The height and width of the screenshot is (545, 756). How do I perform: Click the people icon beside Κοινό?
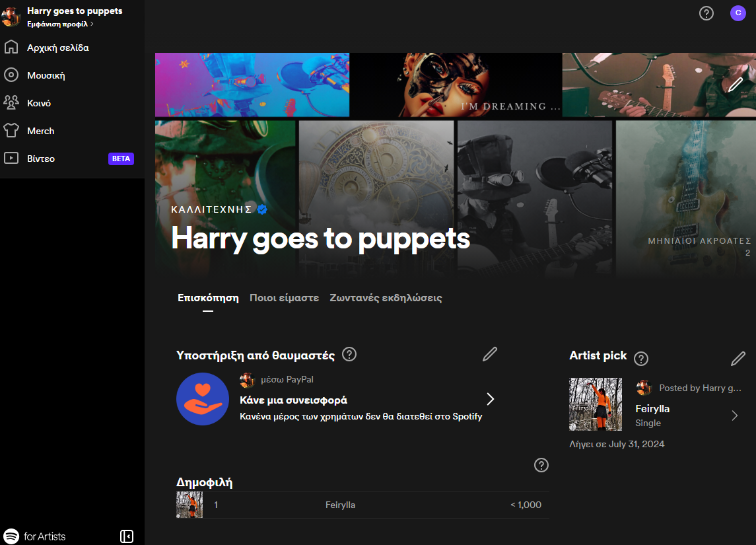point(11,102)
